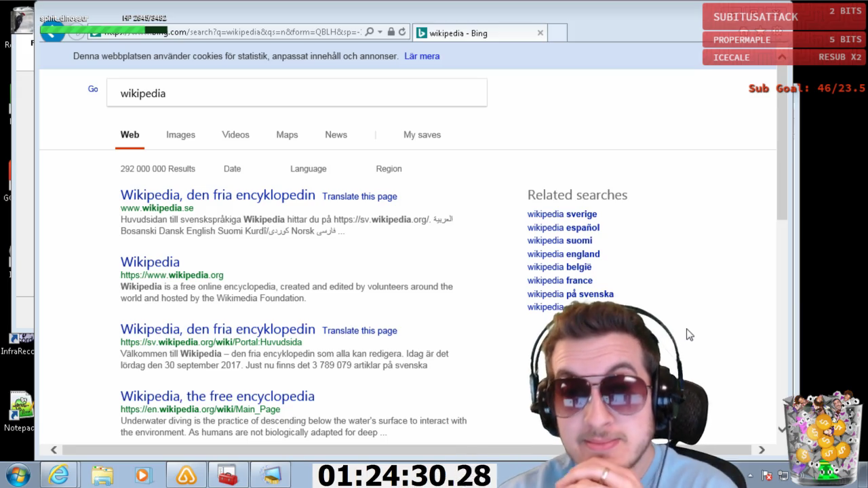Switch to the News tab
The width and height of the screenshot is (868, 488).
[336, 135]
